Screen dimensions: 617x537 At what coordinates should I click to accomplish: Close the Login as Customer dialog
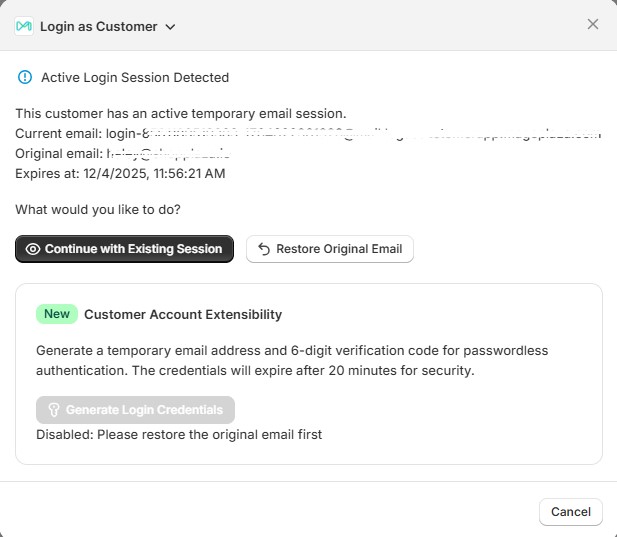point(593,24)
